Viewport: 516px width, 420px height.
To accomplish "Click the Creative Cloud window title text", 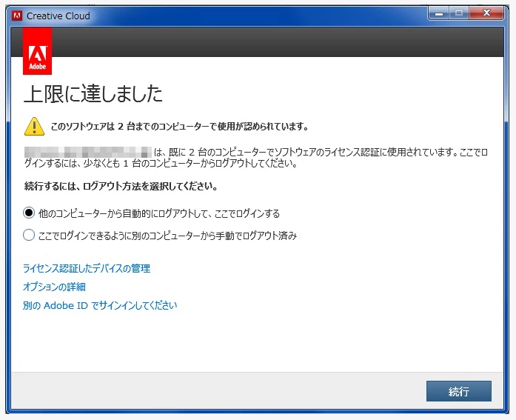I will pos(58,16).
